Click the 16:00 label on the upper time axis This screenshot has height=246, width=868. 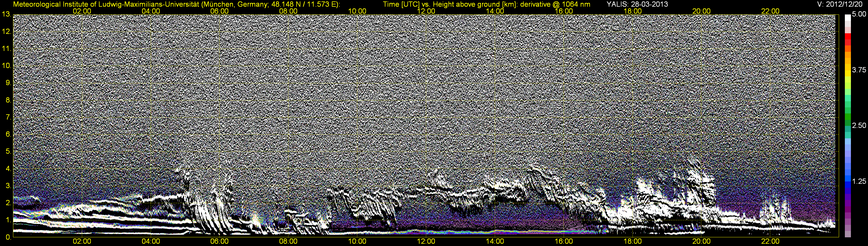pyautogui.click(x=564, y=11)
